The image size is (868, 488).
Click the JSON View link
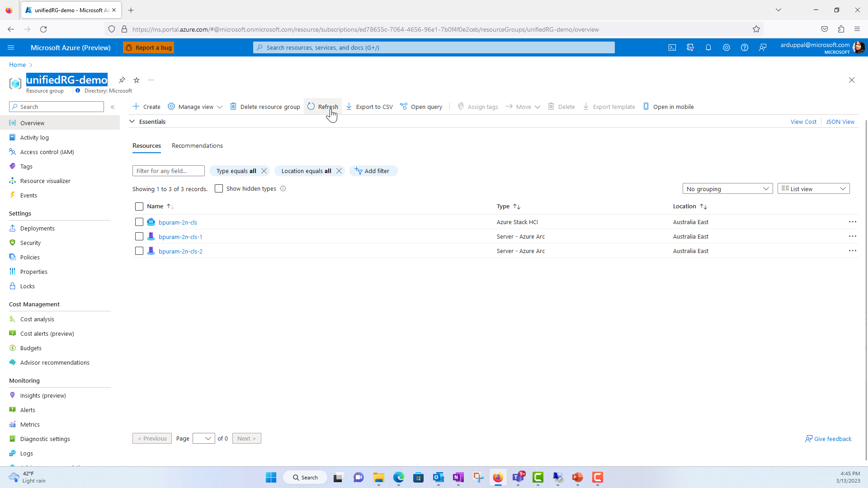click(840, 122)
